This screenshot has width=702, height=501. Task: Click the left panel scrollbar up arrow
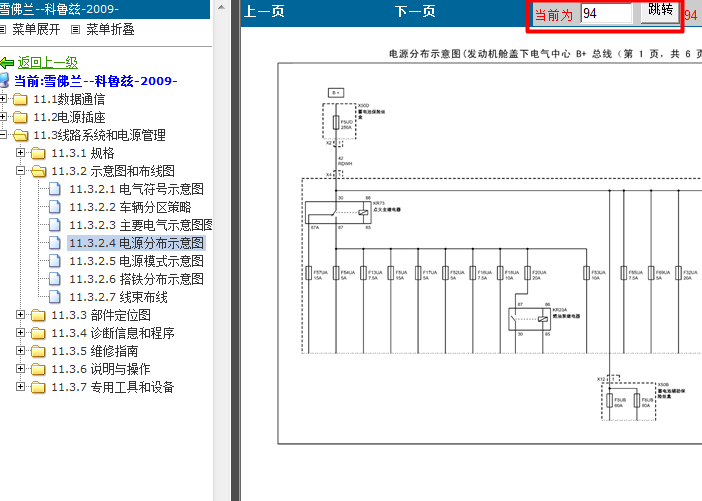tap(221, 7)
